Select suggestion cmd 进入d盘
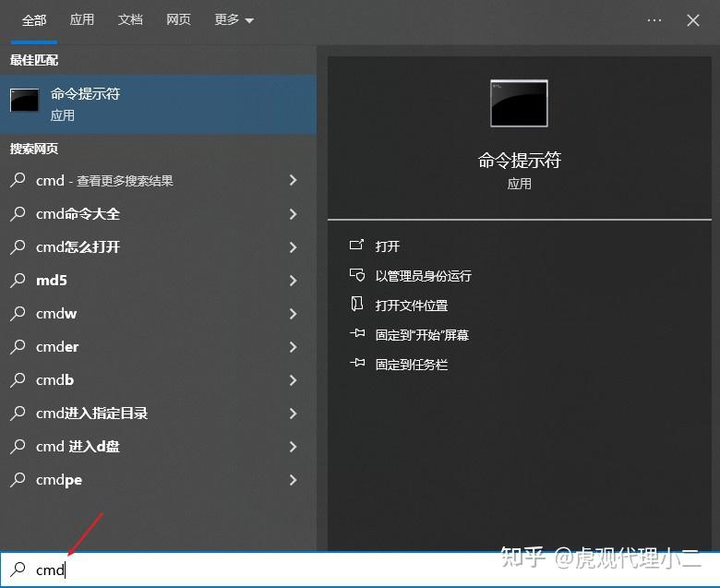Screen dimensions: 720x588 tap(158, 446)
